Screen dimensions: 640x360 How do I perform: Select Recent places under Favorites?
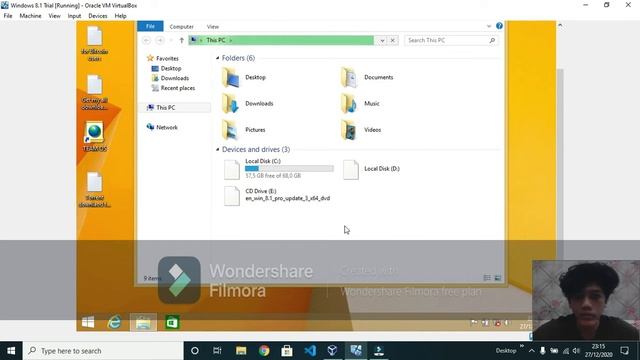173,88
